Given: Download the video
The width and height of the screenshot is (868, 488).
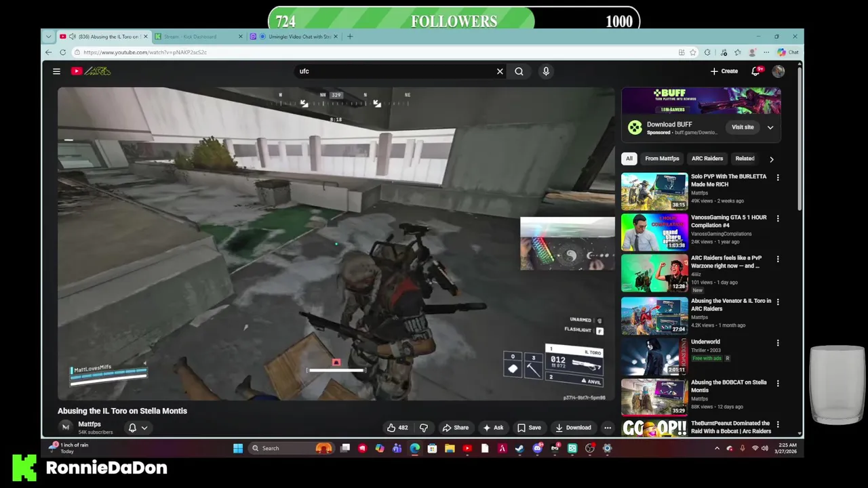Looking at the screenshot, I should pyautogui.click(x=573, y=428).
